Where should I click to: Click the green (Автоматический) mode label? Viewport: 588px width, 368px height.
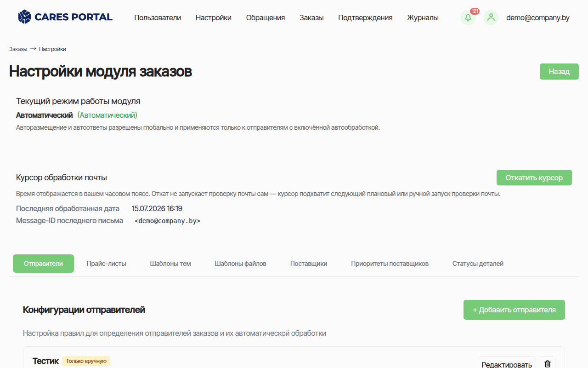pyautogui.click(x=107, y=115)
